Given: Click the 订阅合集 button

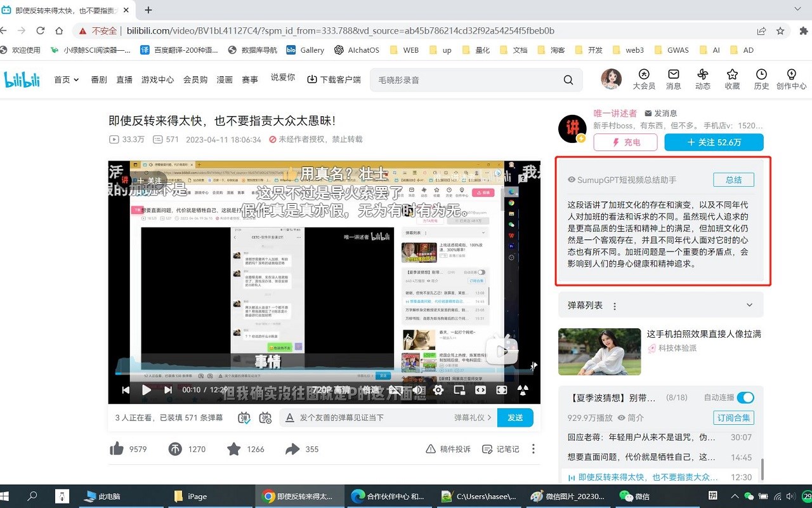Looking at the screenshot, I should click(733, 418).
